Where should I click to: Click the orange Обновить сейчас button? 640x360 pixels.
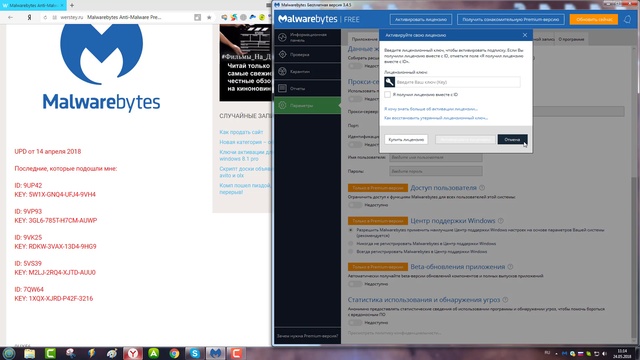(594, 19)
